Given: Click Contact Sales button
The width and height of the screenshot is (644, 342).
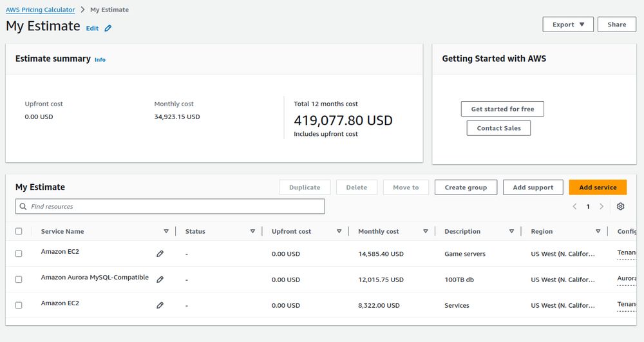Looking at the screenshot, I should click(498, 128).
